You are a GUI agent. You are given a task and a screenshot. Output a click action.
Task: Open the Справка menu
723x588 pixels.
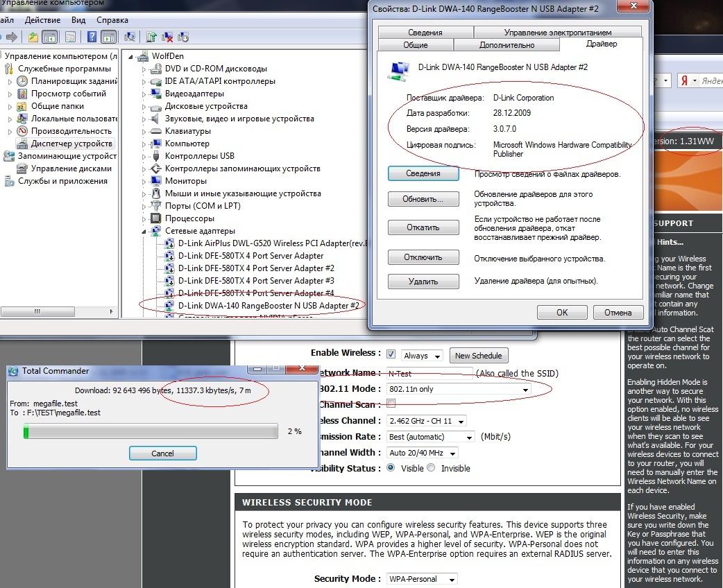pyautogui.click(x=112, y=20)
